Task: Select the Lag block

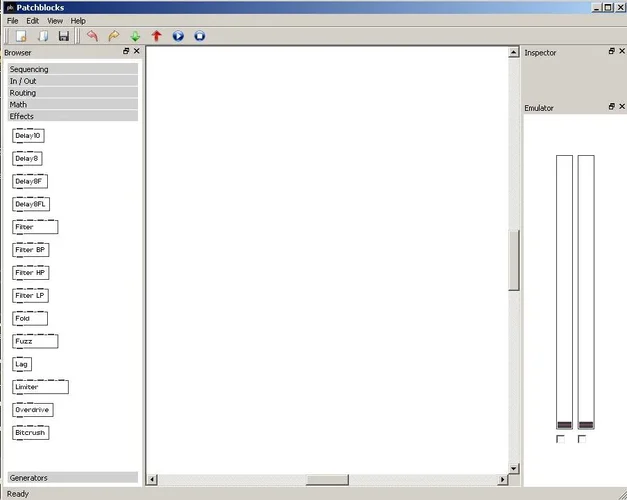Action: (x=22, y=364)
